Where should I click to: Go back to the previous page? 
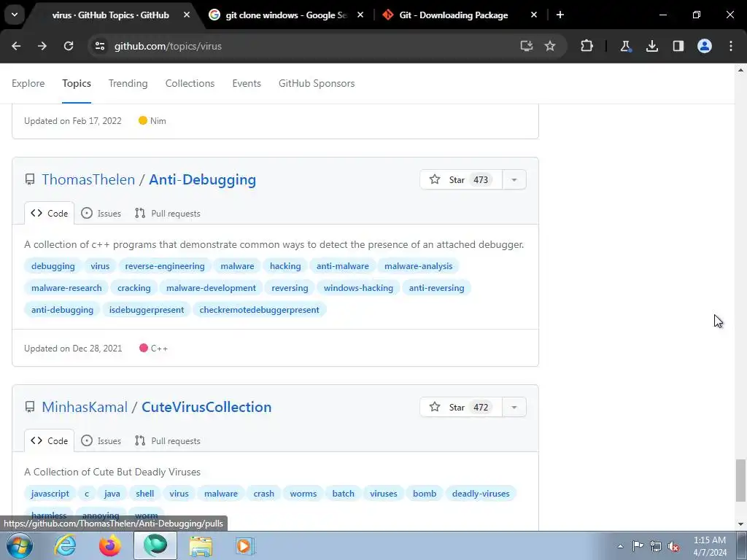[16, 46]
